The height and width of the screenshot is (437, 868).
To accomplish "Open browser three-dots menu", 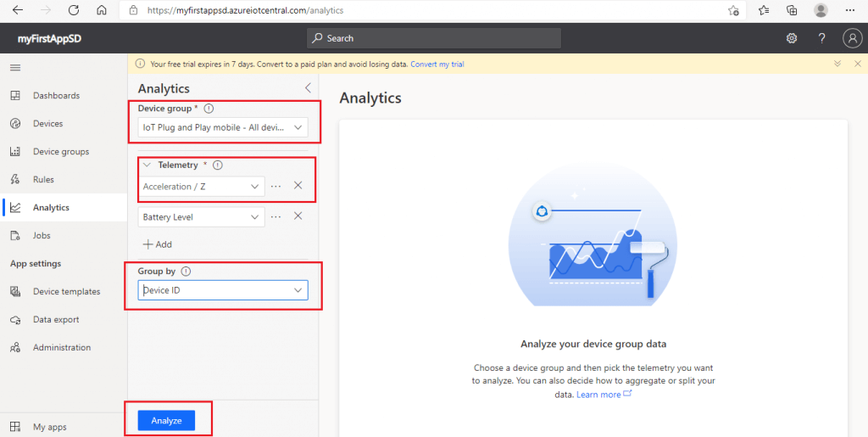I will 850,10.
